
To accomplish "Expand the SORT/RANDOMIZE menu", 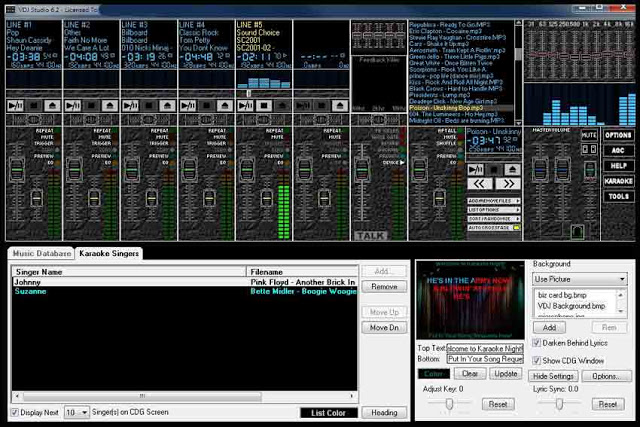I will click(x=494, y=219).
